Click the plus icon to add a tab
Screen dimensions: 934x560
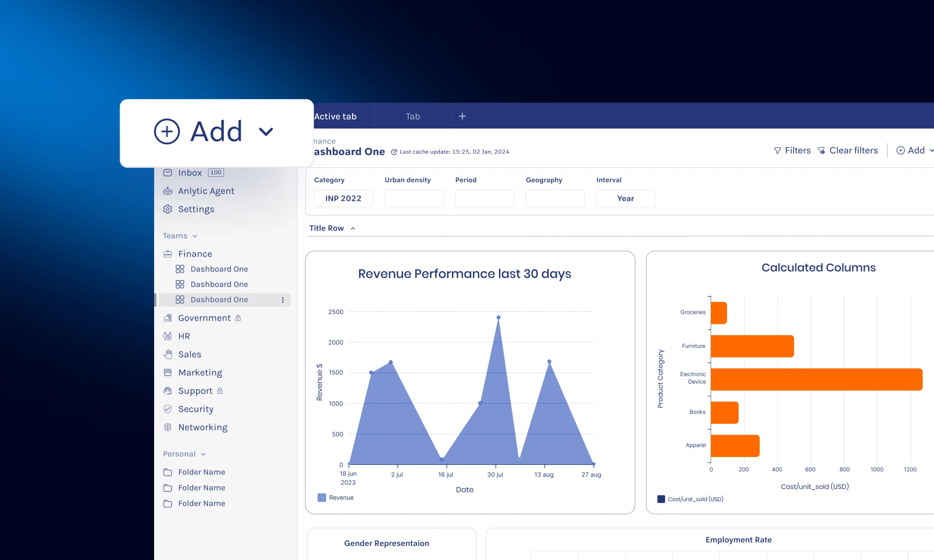[462, 116]
